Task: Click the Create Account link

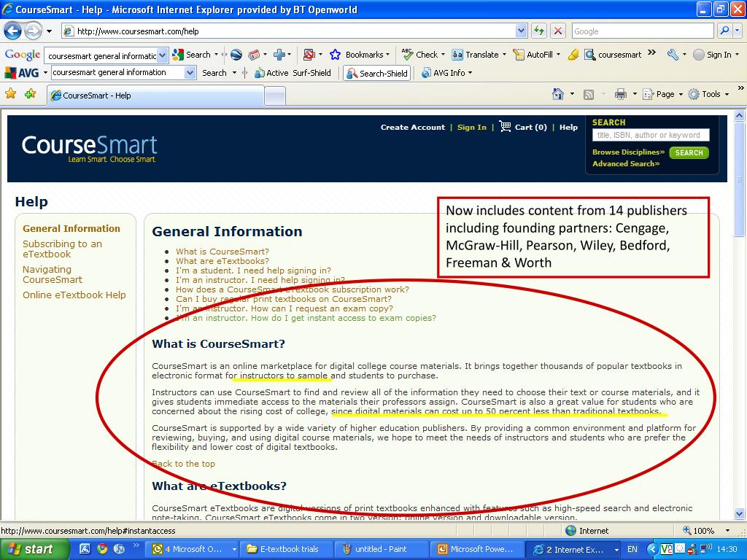Action: pos(413,127)
